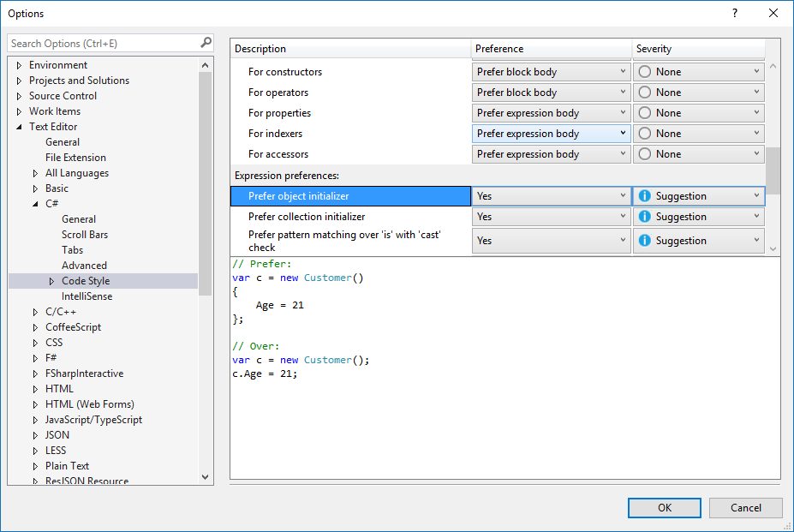Image resolution: width=794 pixels, height=532 pixels.
Task: Click the None severity circle for constructors
Action: point(645,72)
